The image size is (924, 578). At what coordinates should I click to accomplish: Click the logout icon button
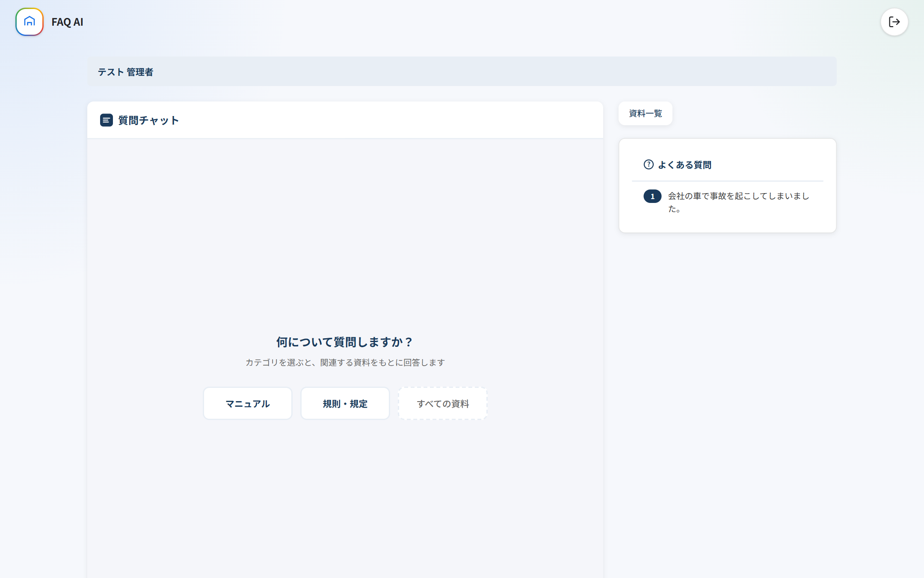pos(894,22)
